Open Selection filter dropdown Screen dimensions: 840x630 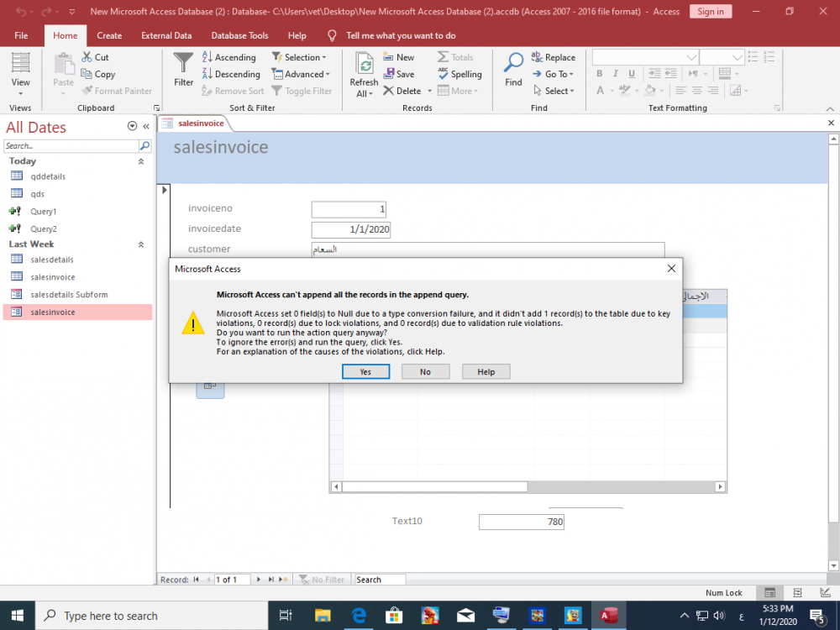point(299,57)
